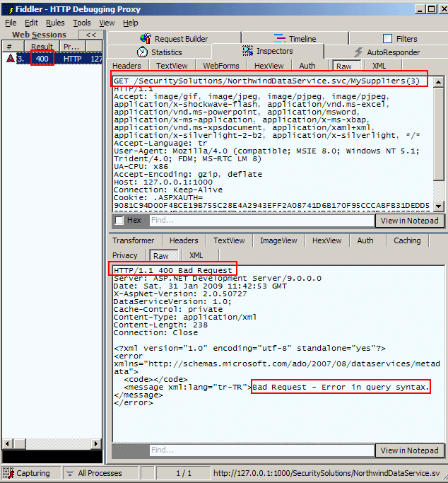
Task: Click the Request Builder tab icon
Action: pyautogui.click(x=146, y=38)
